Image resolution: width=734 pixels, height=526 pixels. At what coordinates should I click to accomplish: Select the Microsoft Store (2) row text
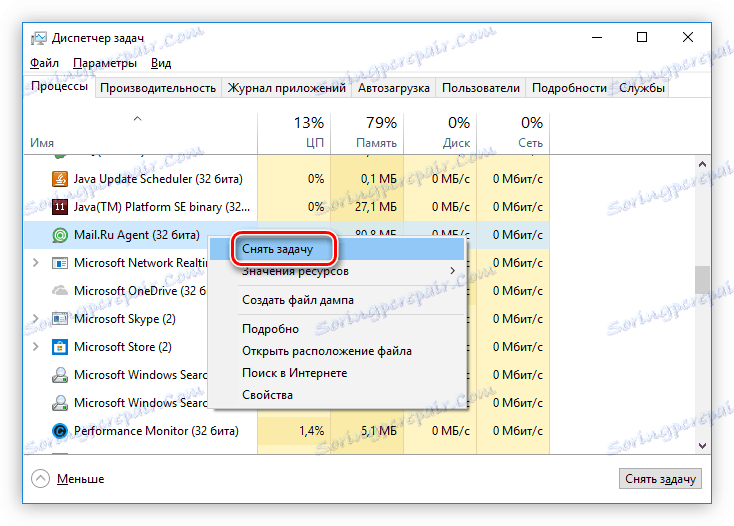(x=123, y=347)
